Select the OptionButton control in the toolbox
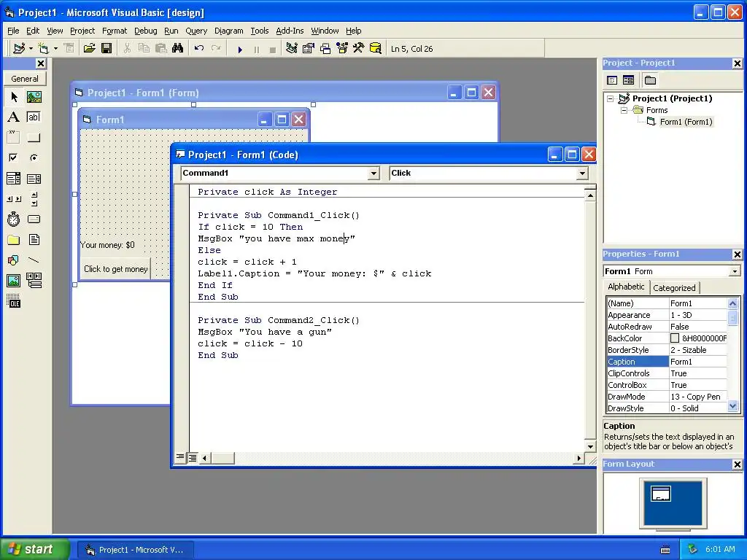 pyautogui.click(x=34, y=157)
